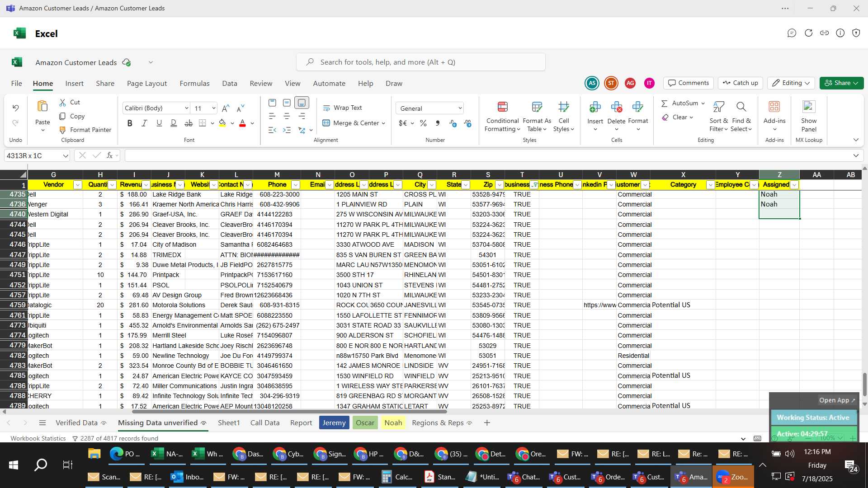Click Comma Style icon
This screenshot has width=868, height=488.
438,123
